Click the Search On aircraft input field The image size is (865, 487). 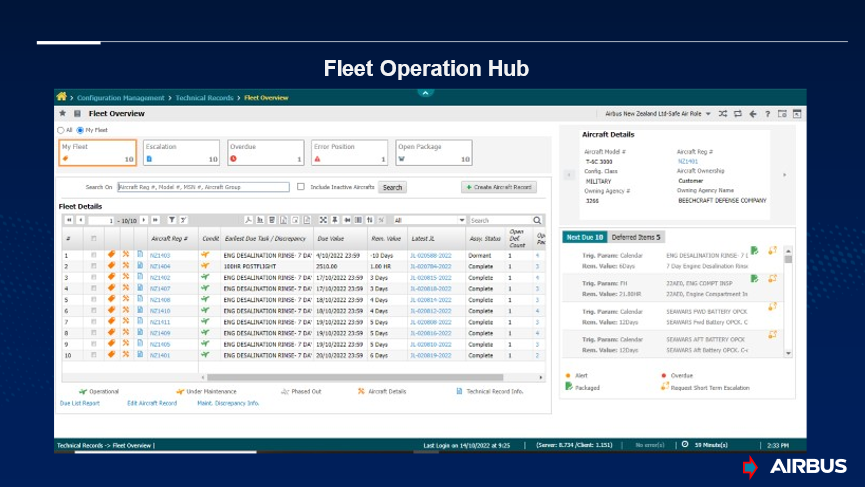pyautogui.click(x=203, y=187)
